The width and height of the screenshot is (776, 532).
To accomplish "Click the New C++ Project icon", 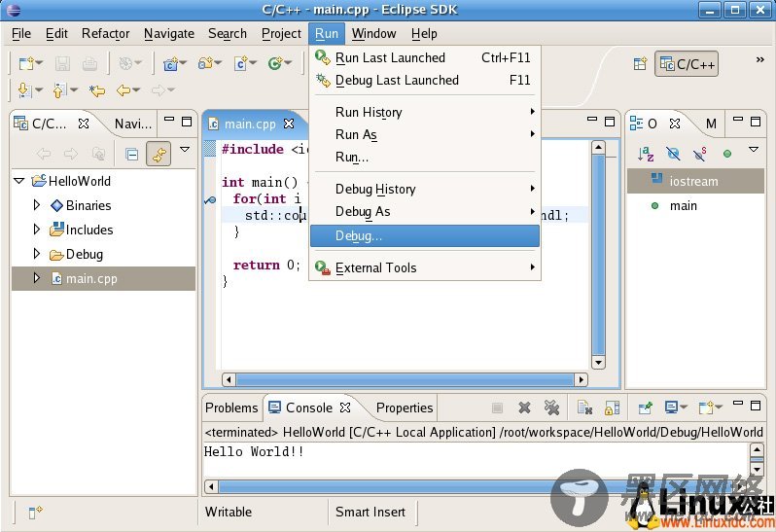I will [x=171, y=63].
